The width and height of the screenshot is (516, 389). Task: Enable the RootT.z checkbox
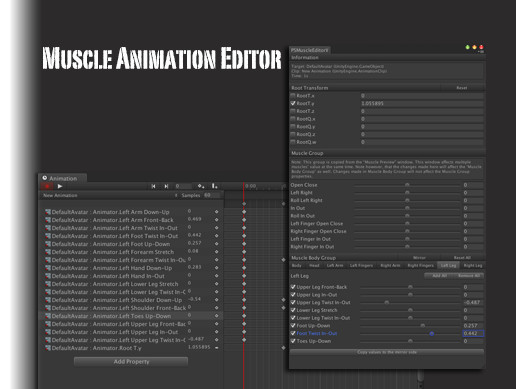(x=293, y=111)
